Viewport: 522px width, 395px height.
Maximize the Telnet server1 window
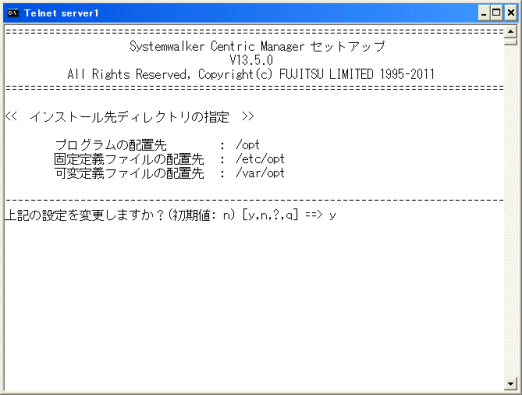click(x=496, y=13)
